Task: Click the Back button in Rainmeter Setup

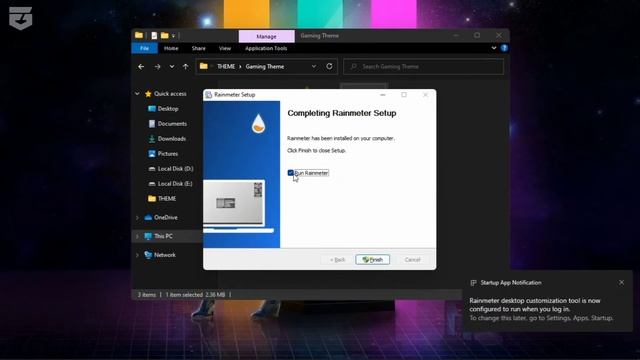Action: pyautogui.click(x=338, y=260)
